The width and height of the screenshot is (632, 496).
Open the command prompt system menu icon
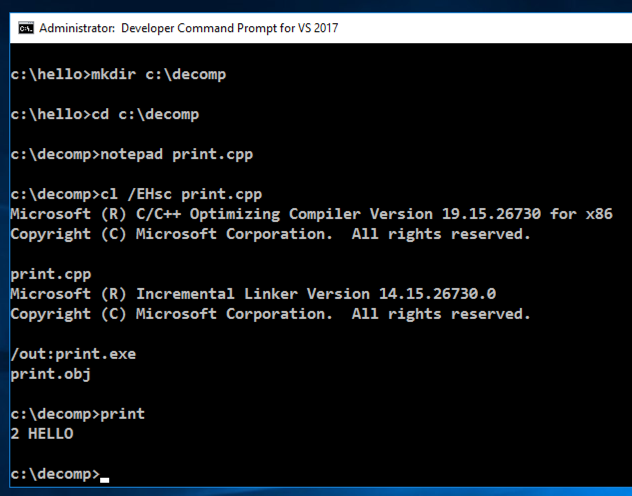pos(26,28)
